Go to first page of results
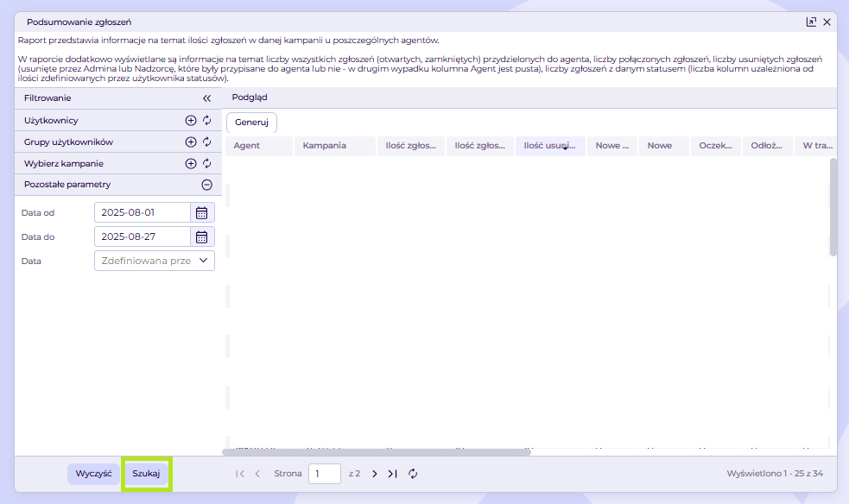Image resolution: width=849 pixels, height=504 pixels. pyautogui.click(x=240, y=474)
